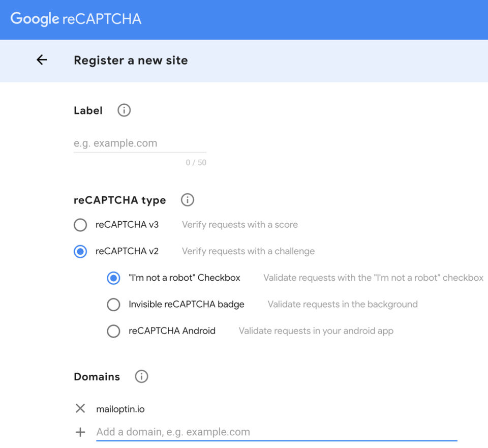Click the Google reCAPTCHA logo
Image resolution: width=488 pixels, height=448 pixels.
76,19
